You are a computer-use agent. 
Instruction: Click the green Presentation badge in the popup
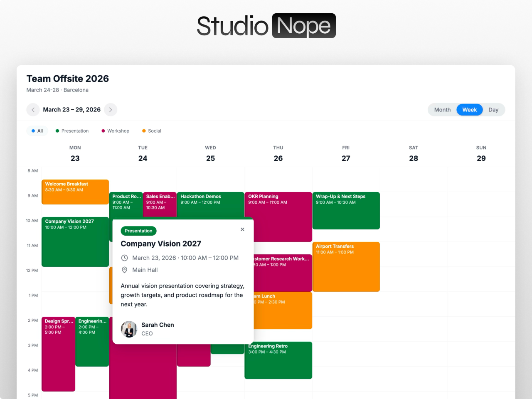[138, 231]
